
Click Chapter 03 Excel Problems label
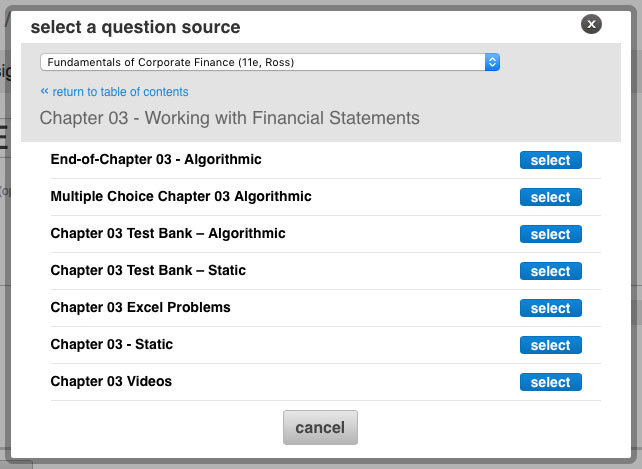[x=140, y=307]
